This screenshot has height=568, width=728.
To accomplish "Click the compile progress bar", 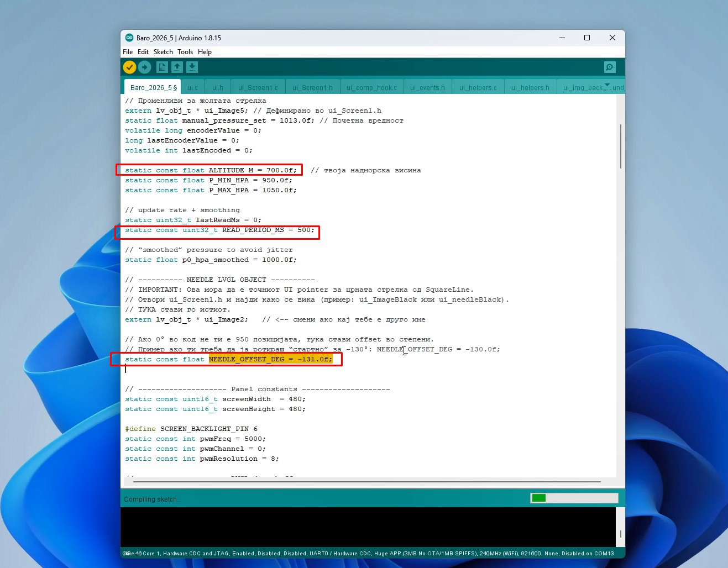I will [x=574, y=498].
